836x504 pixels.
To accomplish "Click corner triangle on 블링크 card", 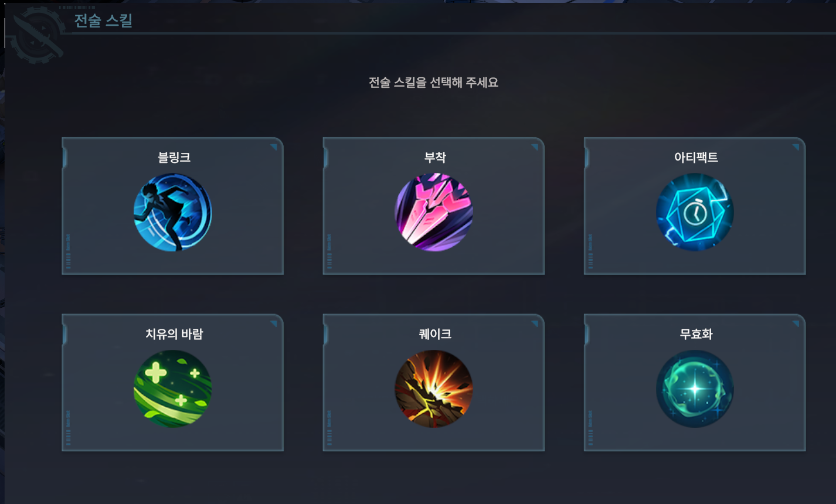I will (274, 147).
